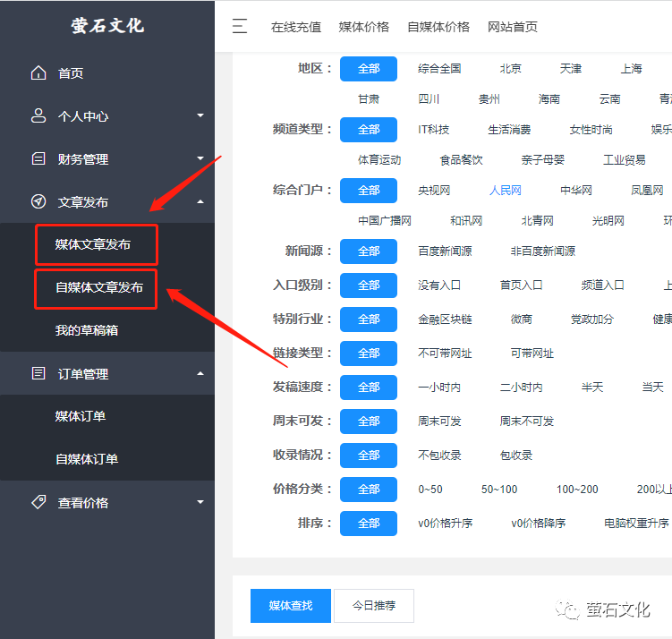Filter price range 50~100
Image resolution: width=672 pixels, height=639 pixels.
click(499, 489)
